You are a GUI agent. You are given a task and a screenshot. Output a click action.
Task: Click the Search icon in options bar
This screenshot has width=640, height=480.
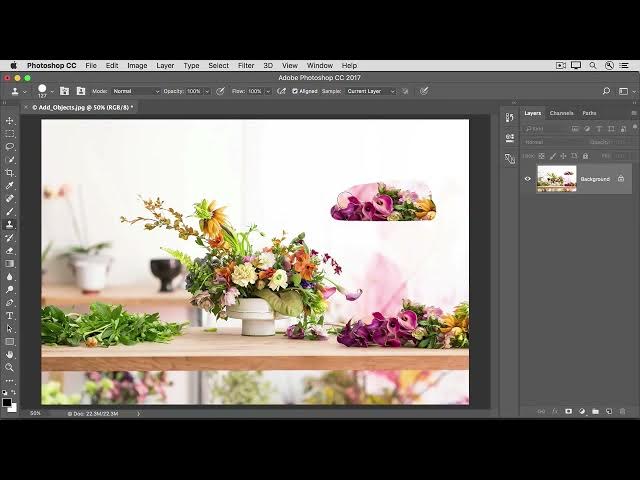pyautogui.click(x=606, y=91)
